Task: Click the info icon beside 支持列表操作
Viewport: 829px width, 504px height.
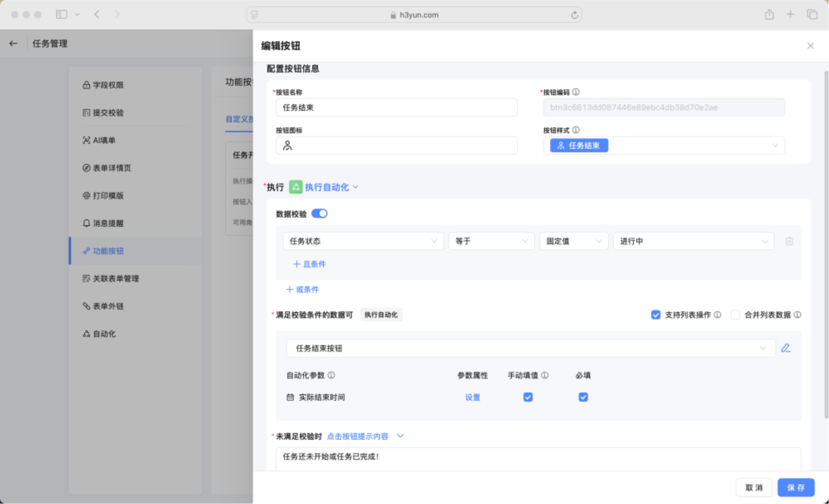Action: (718, 315)
